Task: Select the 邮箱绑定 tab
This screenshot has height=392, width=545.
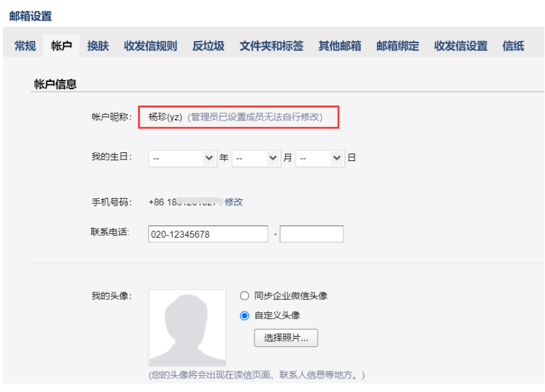Action: [398, 46]
